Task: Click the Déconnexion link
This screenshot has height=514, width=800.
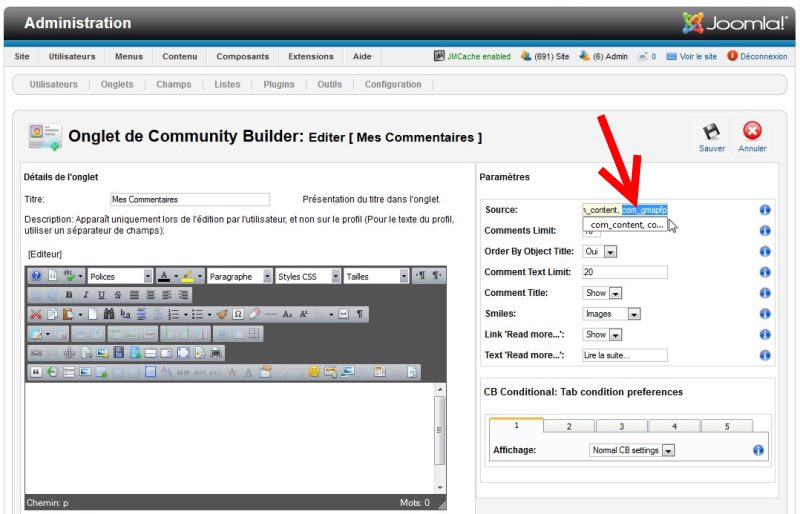Action: tap(757, 56)
